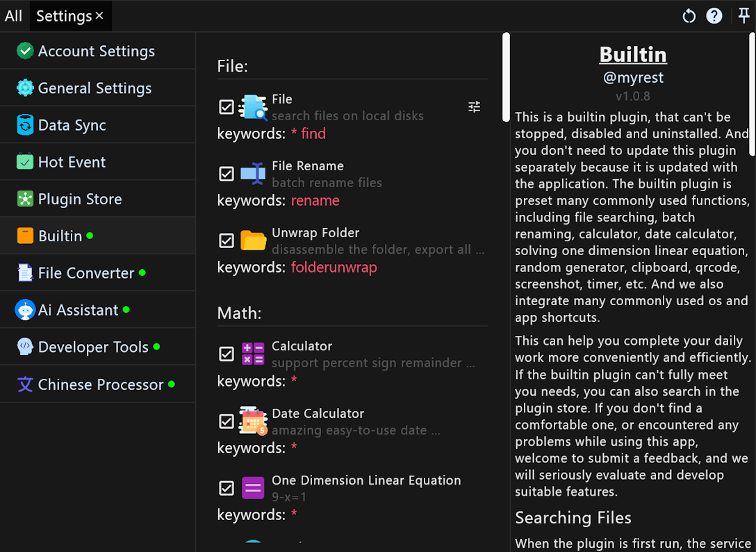This screenshot has height=552, width=756.
Task: Toggle the File Rename checkbox
Action: [227, 174]
